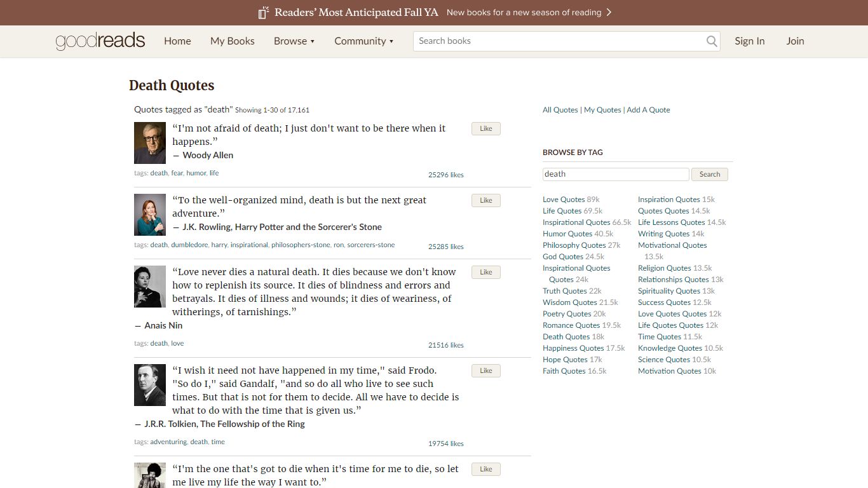Open the My Quotes link
Screen dimensions: 868x488
coord(602,110)
